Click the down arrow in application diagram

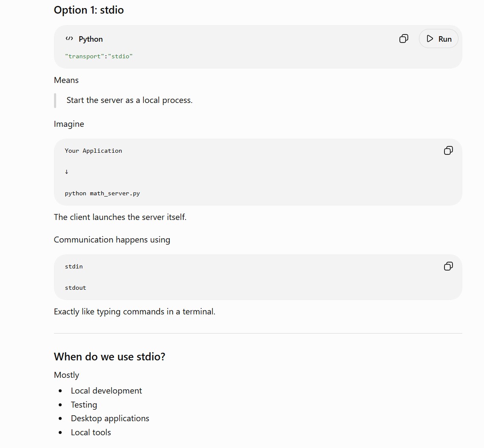pos(67,172)
